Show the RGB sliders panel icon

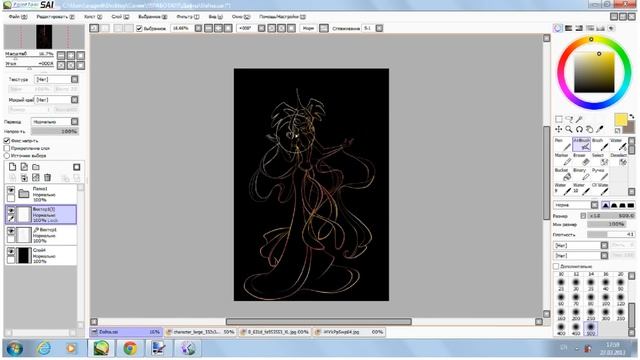coord(568,28)
